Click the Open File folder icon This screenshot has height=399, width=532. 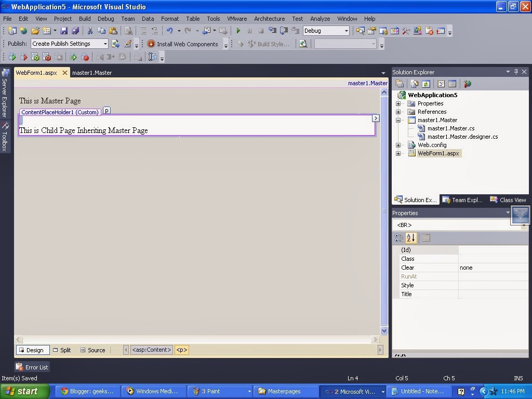click(35, 31)
